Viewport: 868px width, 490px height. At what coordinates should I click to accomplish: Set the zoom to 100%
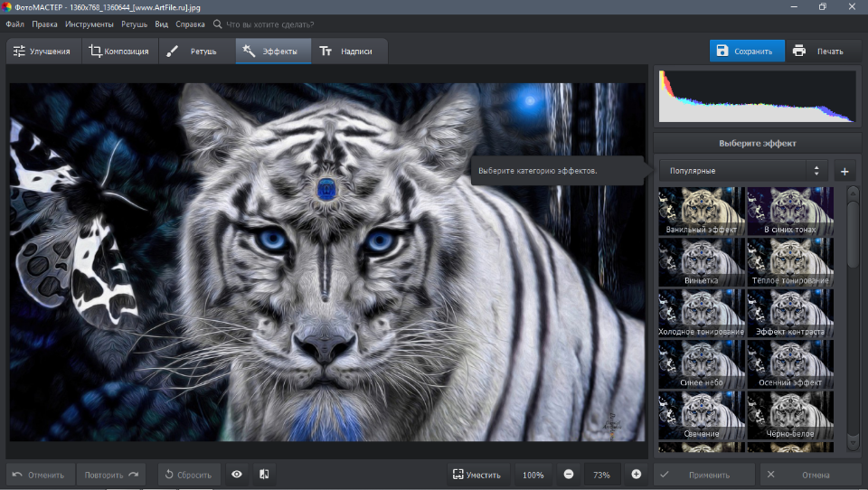[x=533, y=475]
